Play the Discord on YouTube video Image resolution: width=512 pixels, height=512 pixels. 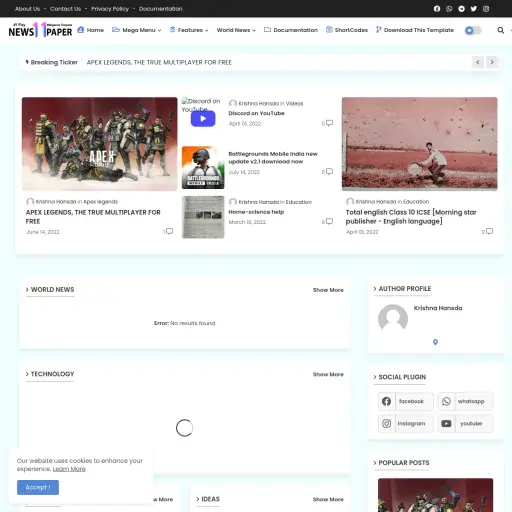[x=203, y=119]
